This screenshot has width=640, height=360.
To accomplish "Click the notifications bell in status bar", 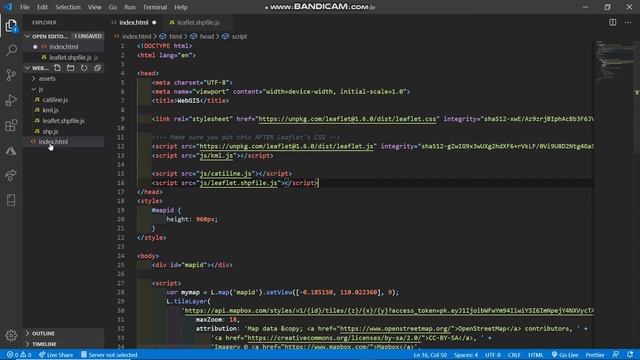I will (x=630, y=355).
